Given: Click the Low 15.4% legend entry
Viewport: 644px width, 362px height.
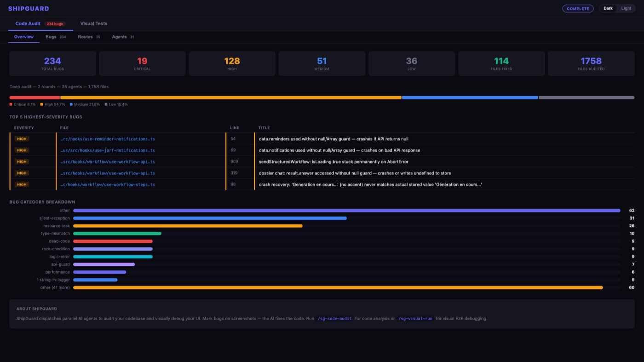Looking at the screenshot, I should [116, 104].
